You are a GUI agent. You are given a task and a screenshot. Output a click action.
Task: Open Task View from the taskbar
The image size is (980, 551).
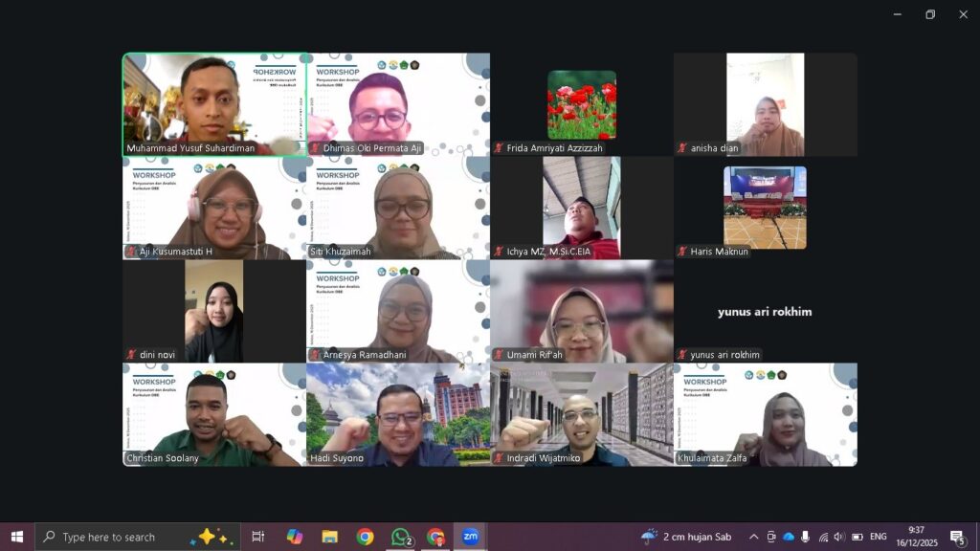pyautogui.click(x=257, y=537)
